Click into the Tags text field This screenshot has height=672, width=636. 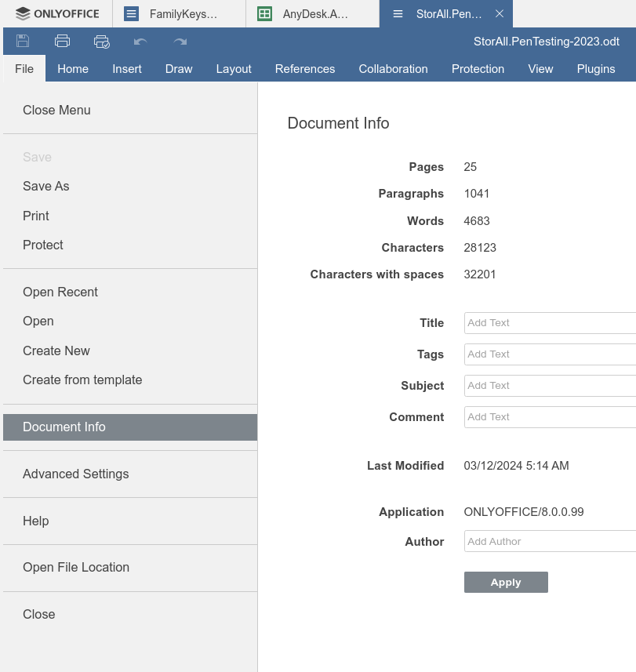point(550,354)
